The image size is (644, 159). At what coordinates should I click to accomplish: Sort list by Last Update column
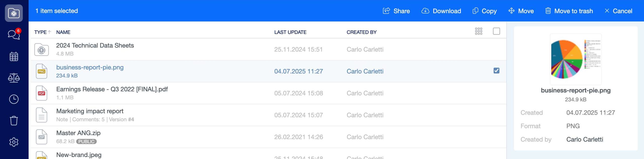pyautogui.click(x=290, y=32)
